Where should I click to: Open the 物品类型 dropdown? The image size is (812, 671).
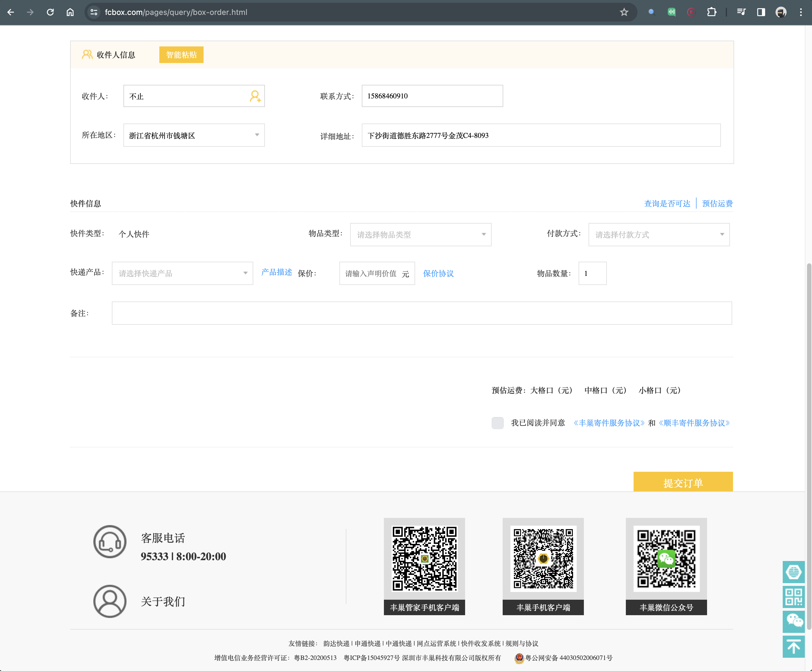421,234
